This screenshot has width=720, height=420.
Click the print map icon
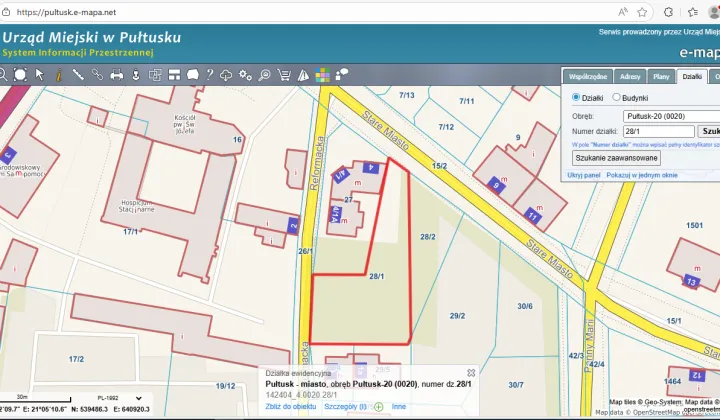pos(116,74)
